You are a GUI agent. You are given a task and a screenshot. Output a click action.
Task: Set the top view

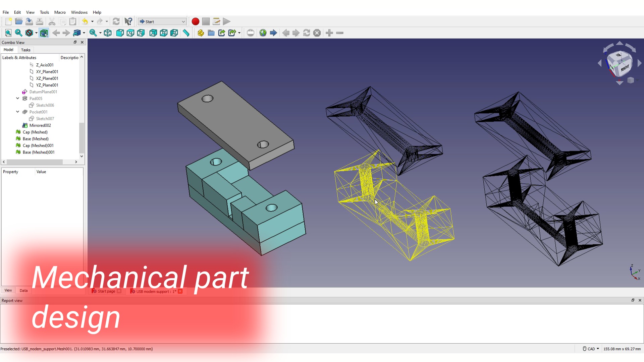coord(130,33)
